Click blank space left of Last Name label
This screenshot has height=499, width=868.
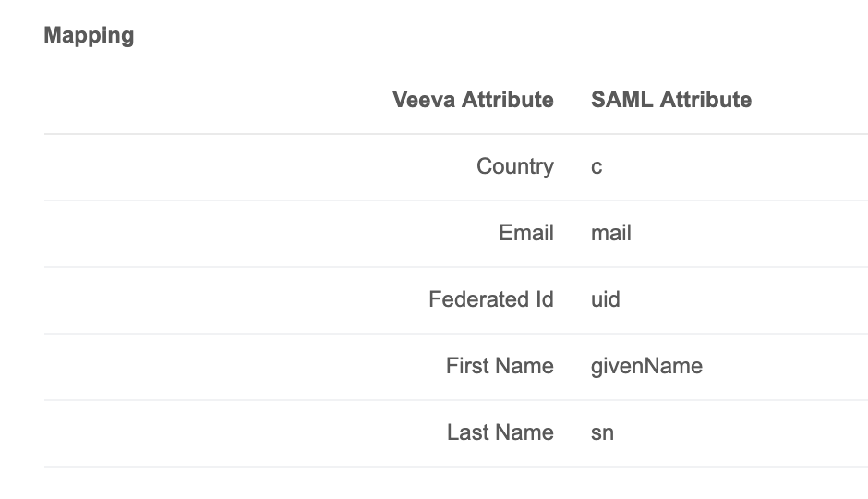231,433
